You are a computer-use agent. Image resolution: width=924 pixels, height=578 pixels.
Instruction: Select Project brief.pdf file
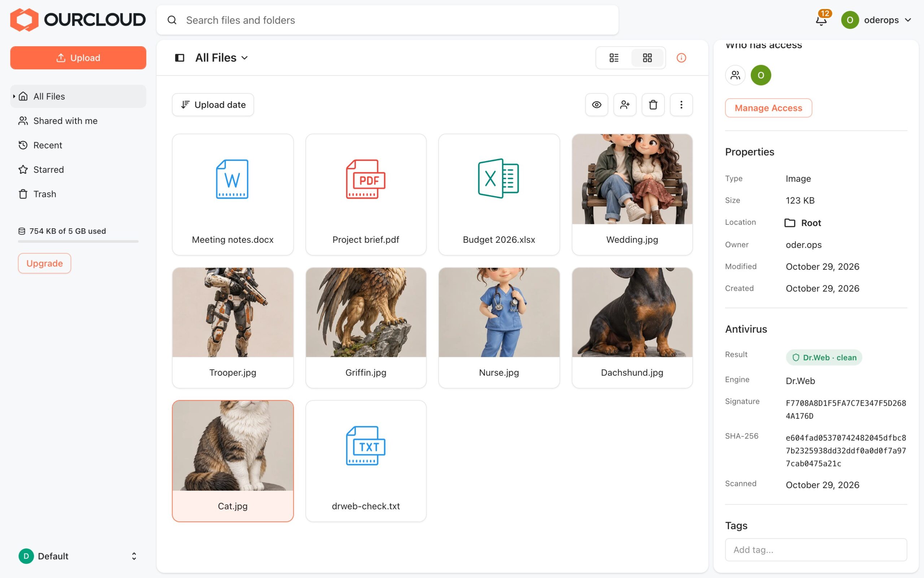click(366, 195)
